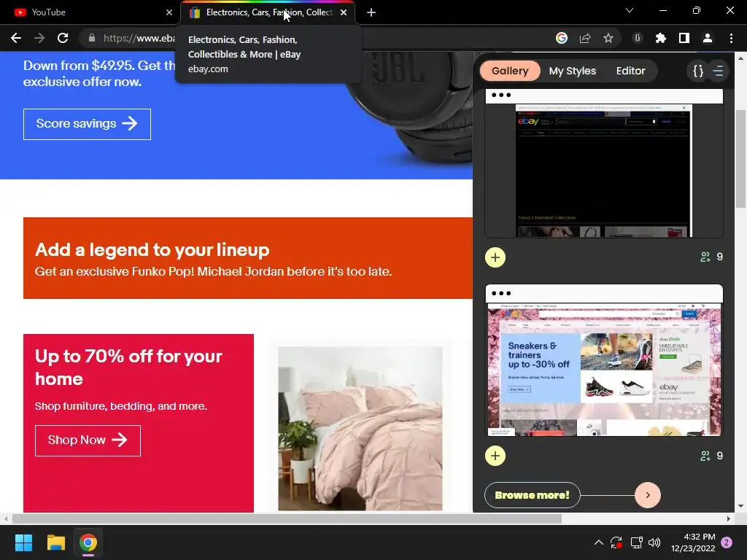Click the curly braces code icon
Screen dimensions: 747x560
click(698, 71)
